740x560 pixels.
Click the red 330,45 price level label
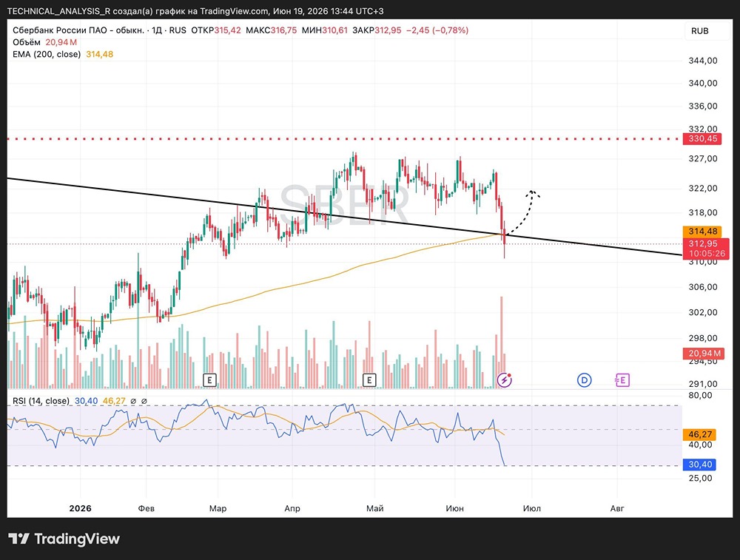703,138
